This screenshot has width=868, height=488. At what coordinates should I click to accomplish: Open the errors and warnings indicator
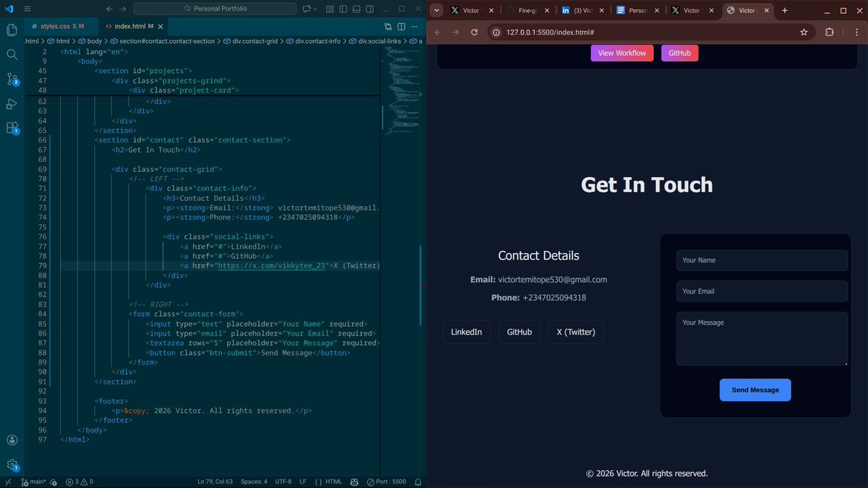point(80,481)
